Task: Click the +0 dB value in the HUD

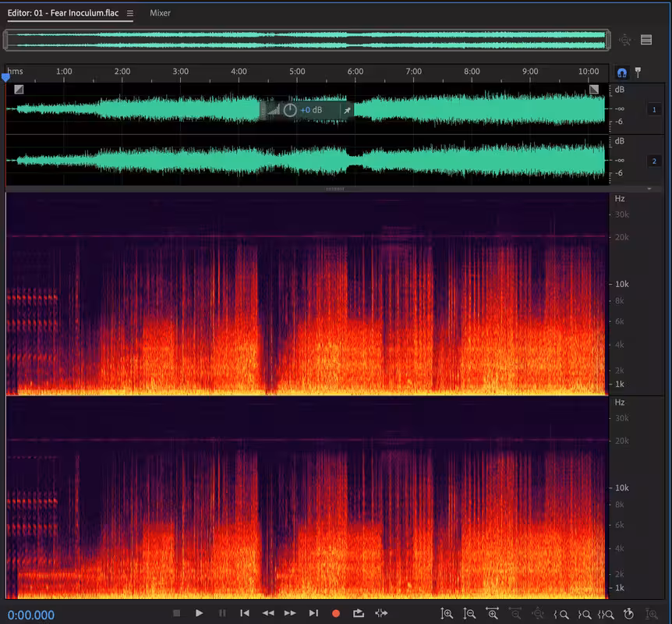Action: tap(311, 110)
